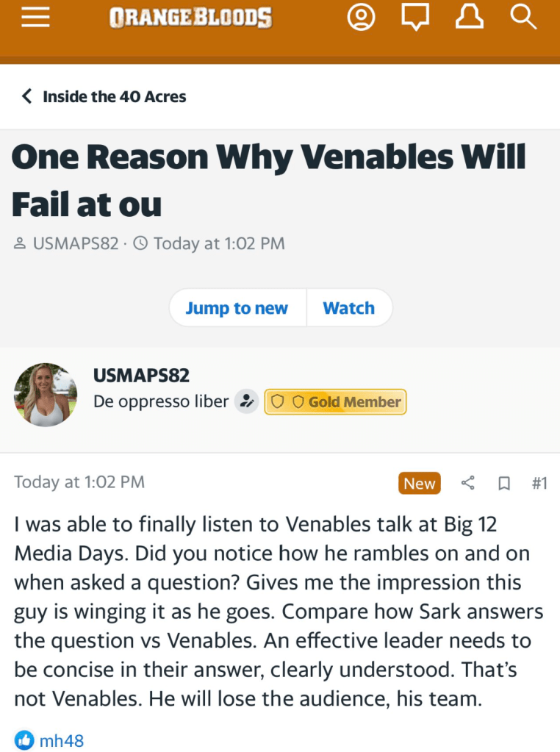Click the thumbs-up like icon
Screen dimensions: 560x752
point(24,740)
